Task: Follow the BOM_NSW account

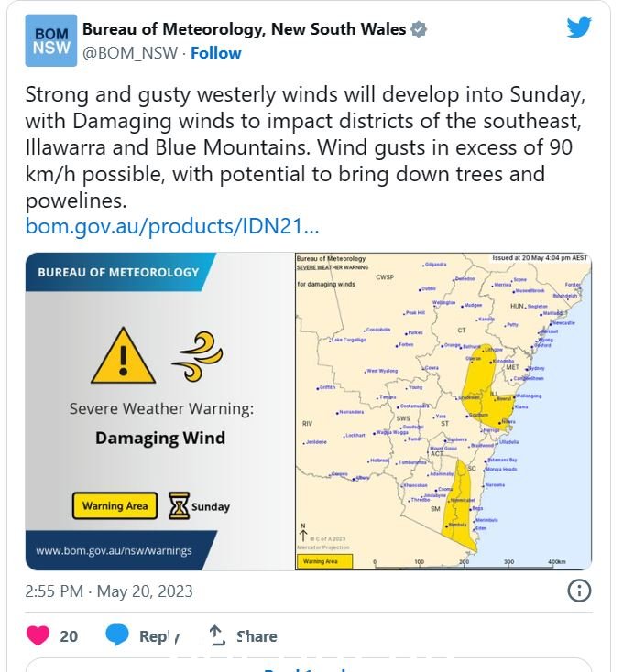Action: (215, 53)
